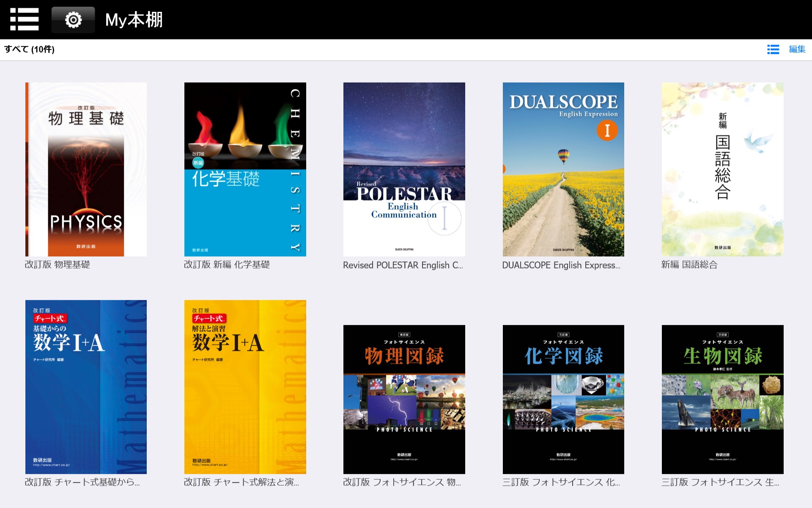Click the 改訂版 物理基礎 title label
812x508 pixels.
tap(57, 265)
